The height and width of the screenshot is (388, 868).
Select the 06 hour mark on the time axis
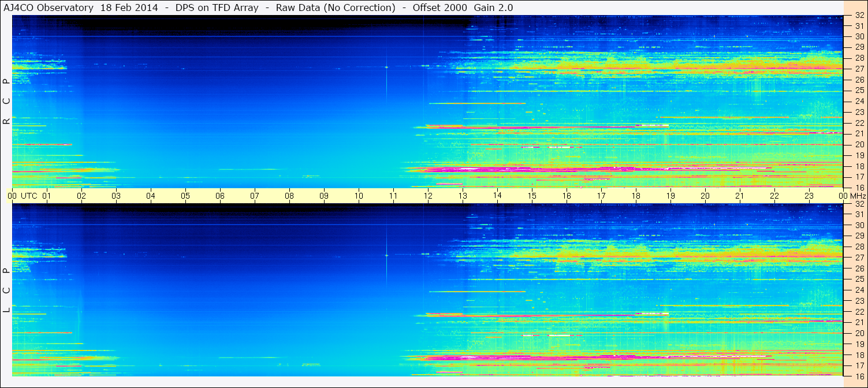[220, 196]
